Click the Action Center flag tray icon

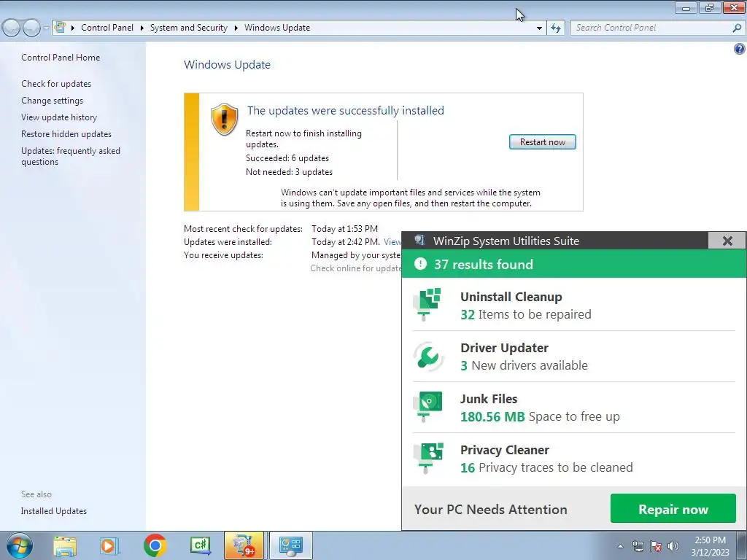click(656, 546)
